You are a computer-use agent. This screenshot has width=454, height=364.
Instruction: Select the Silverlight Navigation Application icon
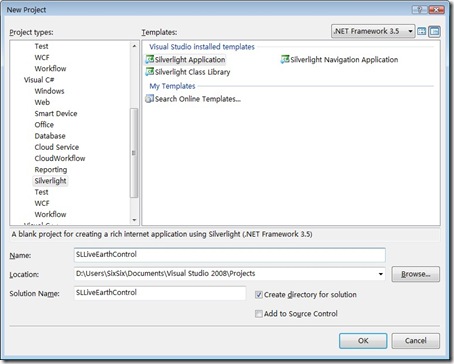coord(285,60)
